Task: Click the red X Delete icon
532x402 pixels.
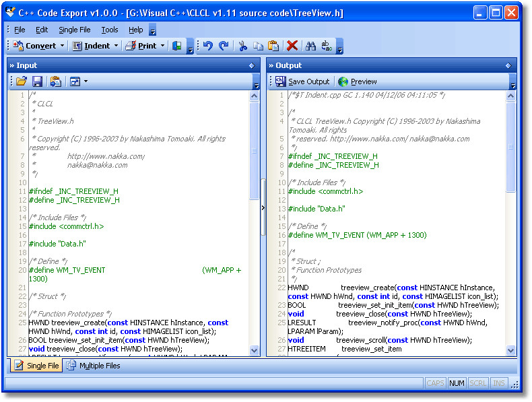Action: (x=292, y=46)
